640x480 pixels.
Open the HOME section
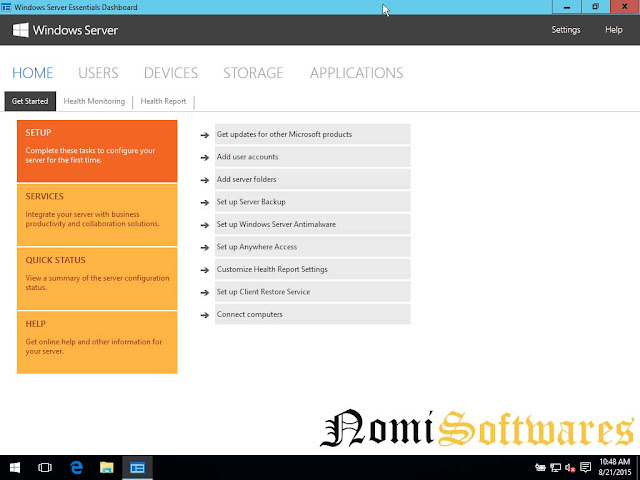click(33, 73)
